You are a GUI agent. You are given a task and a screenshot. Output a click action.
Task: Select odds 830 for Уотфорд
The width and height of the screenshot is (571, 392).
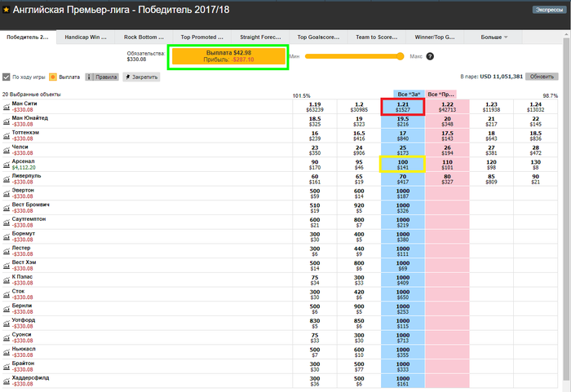(x=315, y=324)
